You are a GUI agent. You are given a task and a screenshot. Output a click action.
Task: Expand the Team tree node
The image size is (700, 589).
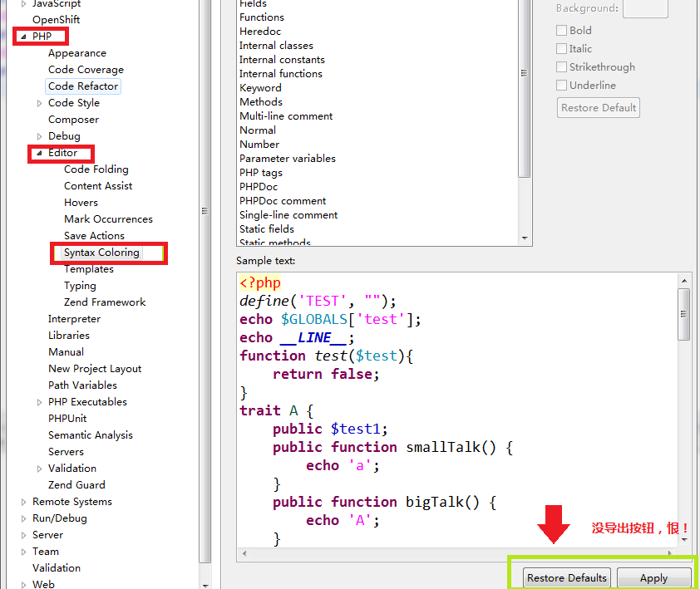pos(23,552)
